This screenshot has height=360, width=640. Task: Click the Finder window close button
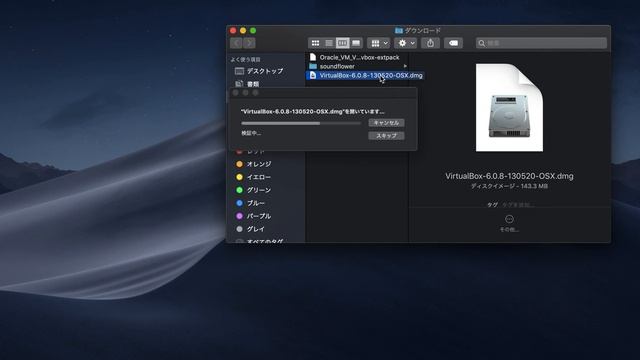click(233, 31)
